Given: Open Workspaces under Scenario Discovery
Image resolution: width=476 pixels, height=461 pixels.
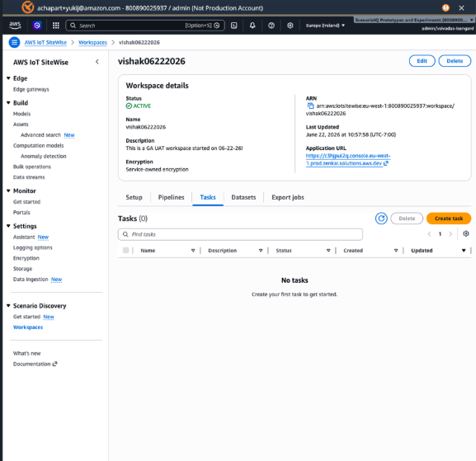Looking at the screenshot, I should (x=28, y=327).
